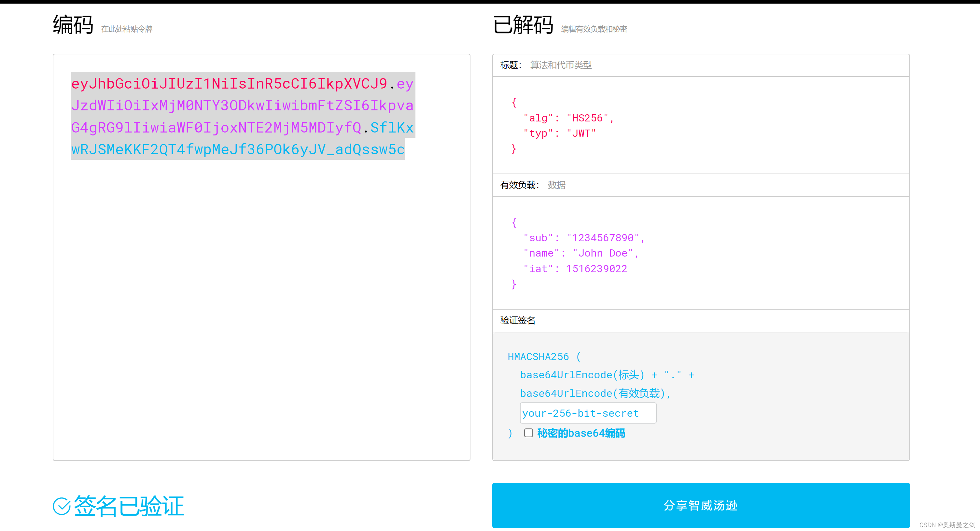Click the your-256-bit-secret input field
Screen dimensions: 980x531
(587, 413)
